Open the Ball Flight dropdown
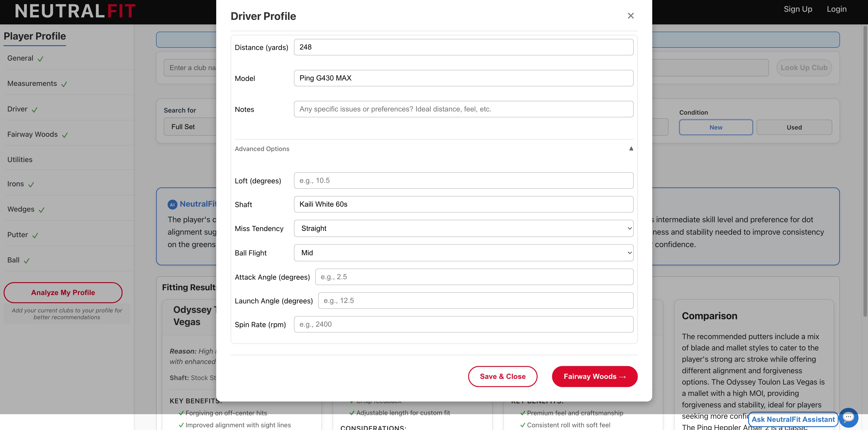The height and width of the screenshot is (430, 868). tap(463, 253)
